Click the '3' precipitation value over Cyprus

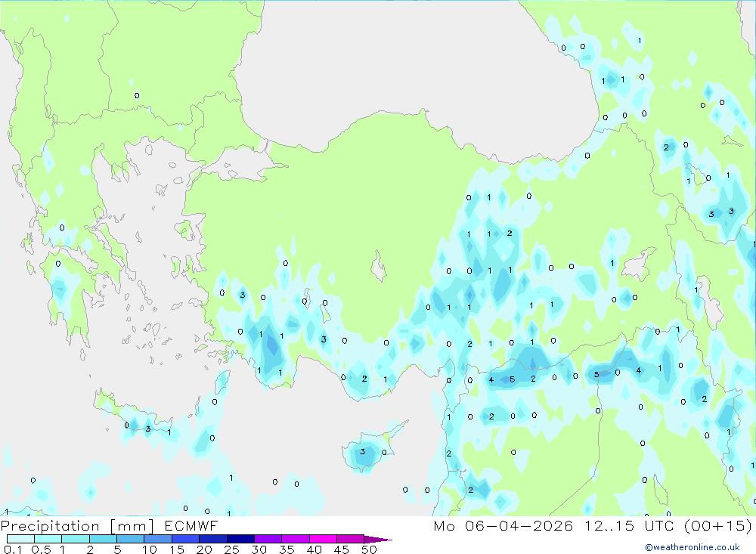point(363,452)
